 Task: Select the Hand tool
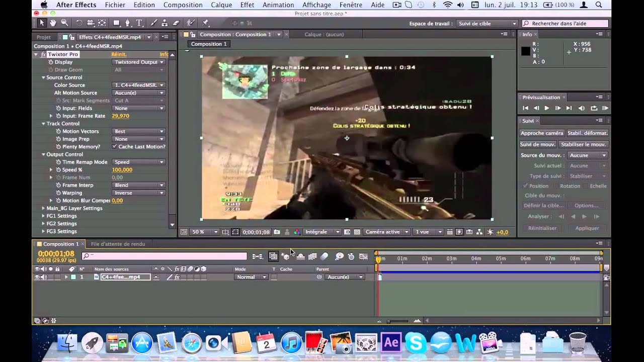(53, 23)
